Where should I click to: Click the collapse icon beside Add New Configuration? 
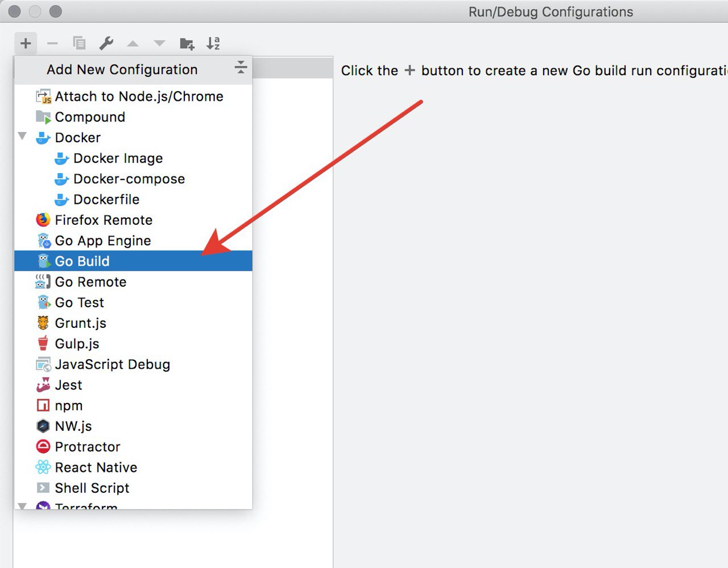[241, 68]
